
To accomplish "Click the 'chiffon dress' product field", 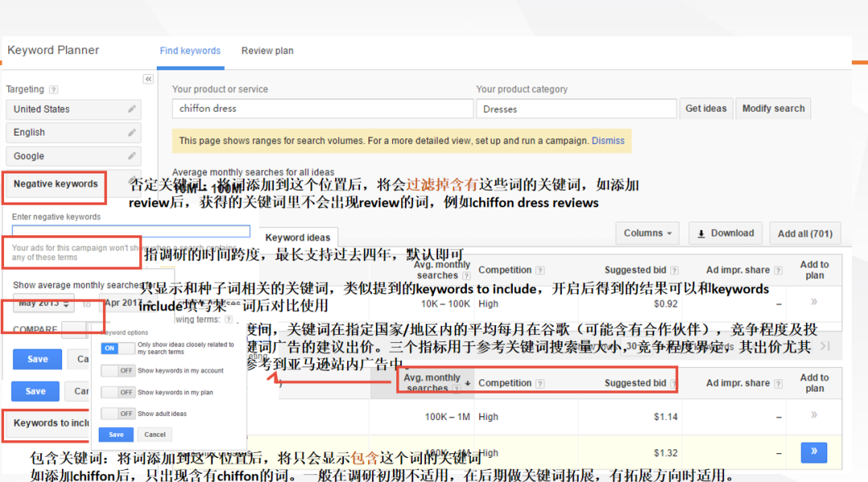I will 323,108.
